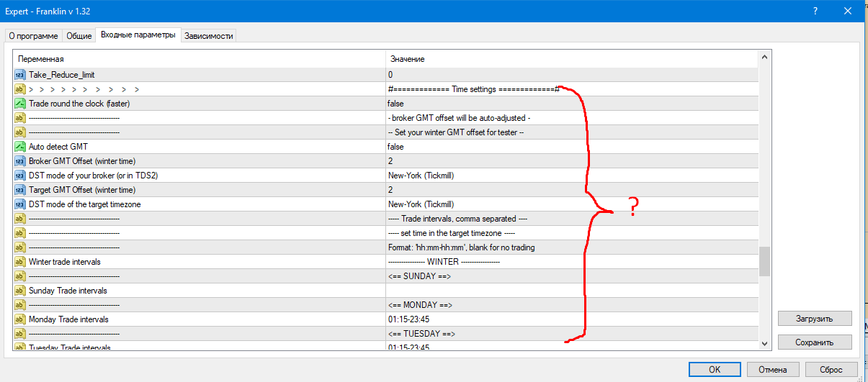Click the string icon beside Winter trade intervals
Viewport: 868px width, 382px height.
20,262
